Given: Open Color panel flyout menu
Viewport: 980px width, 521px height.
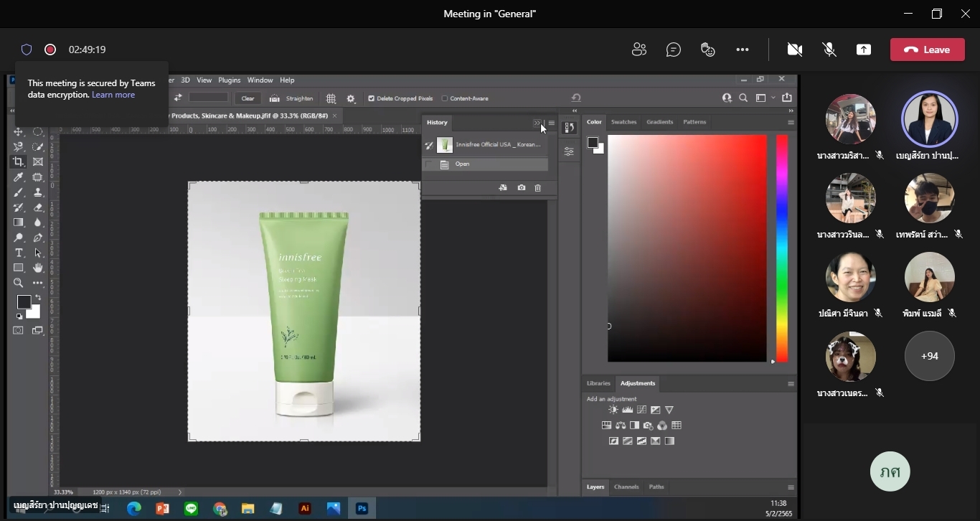Looking at the screenshot, I should click(791, 122).
